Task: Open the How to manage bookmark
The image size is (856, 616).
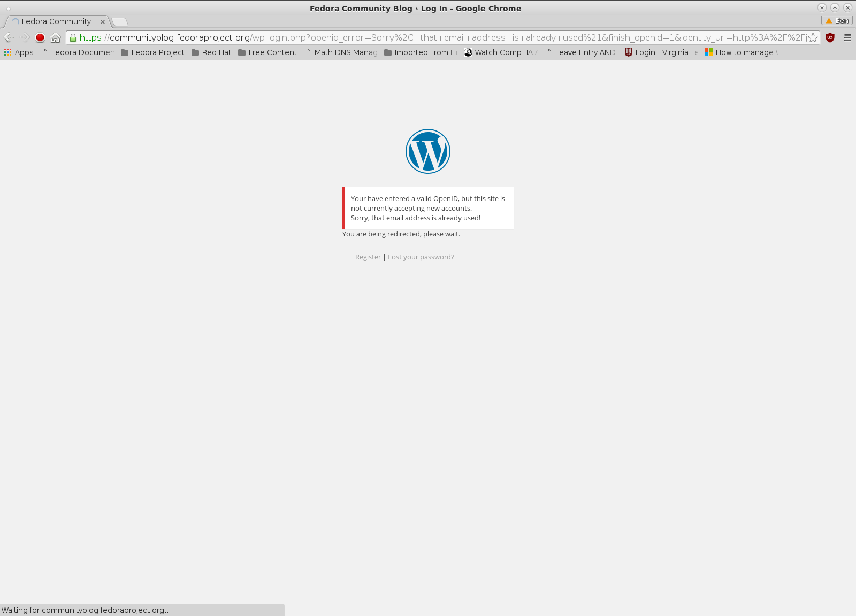Action: pos(742,52)
